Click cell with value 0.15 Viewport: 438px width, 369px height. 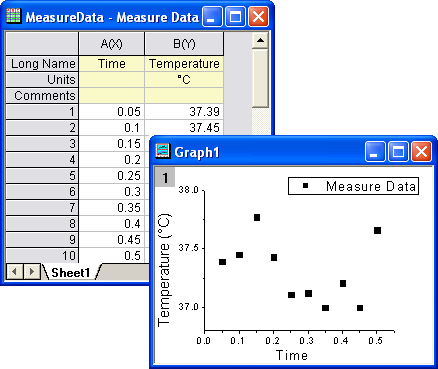pos(112,144)
